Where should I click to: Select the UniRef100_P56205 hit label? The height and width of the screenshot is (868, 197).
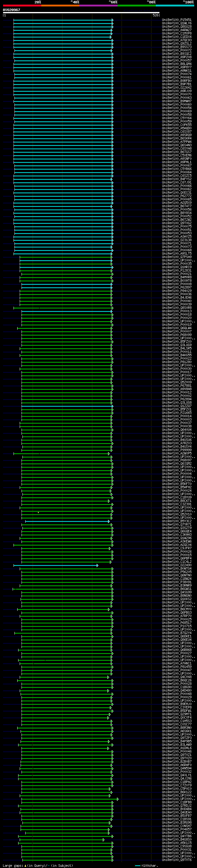(x=177, y=572)
